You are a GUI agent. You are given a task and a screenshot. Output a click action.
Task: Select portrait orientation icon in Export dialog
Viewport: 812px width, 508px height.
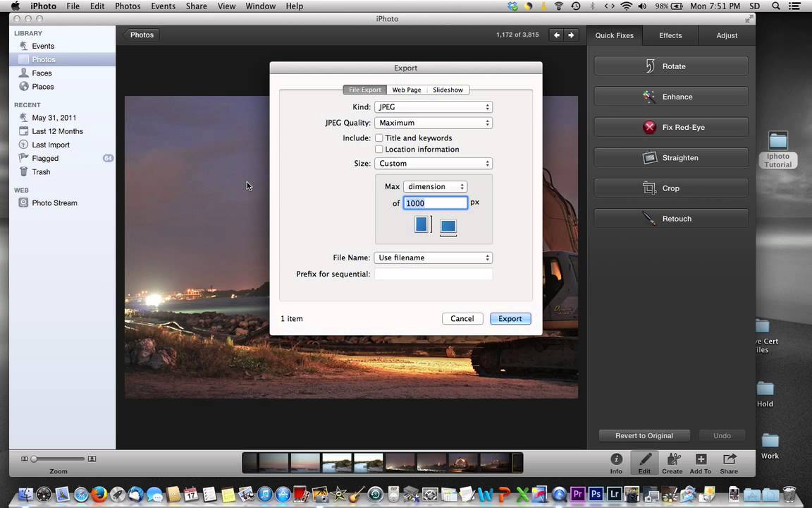(x=422, y=224)
